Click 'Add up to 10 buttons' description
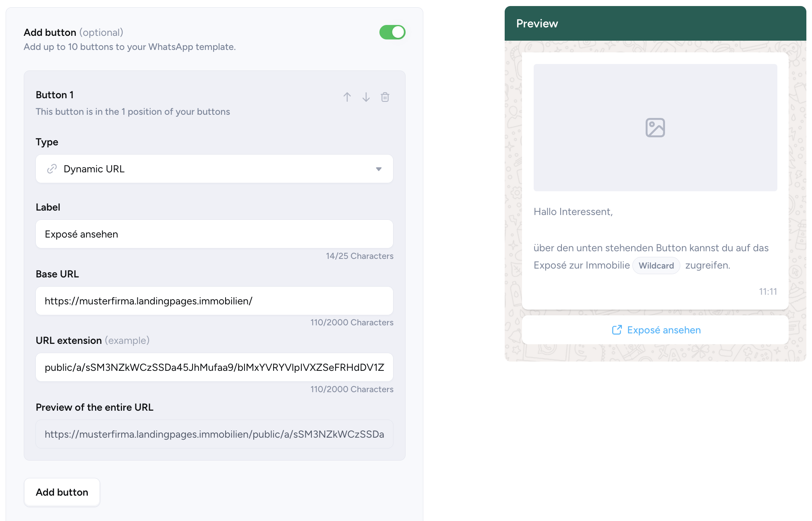The height and width of the screenshot is (521, 812). click(x=130, y=47)
